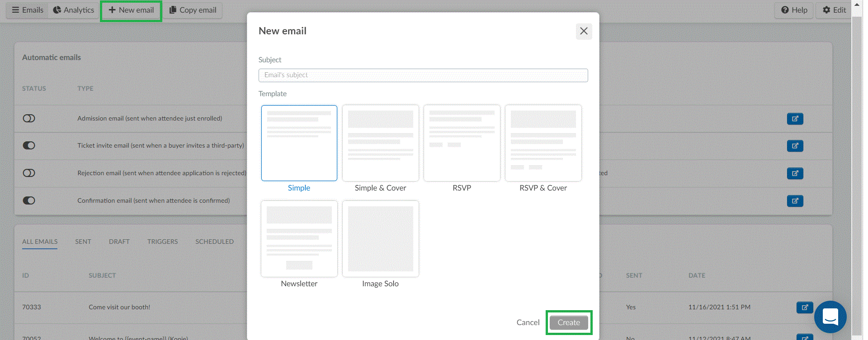
Task: Click the Confirmation email row text
Action: 154,200
